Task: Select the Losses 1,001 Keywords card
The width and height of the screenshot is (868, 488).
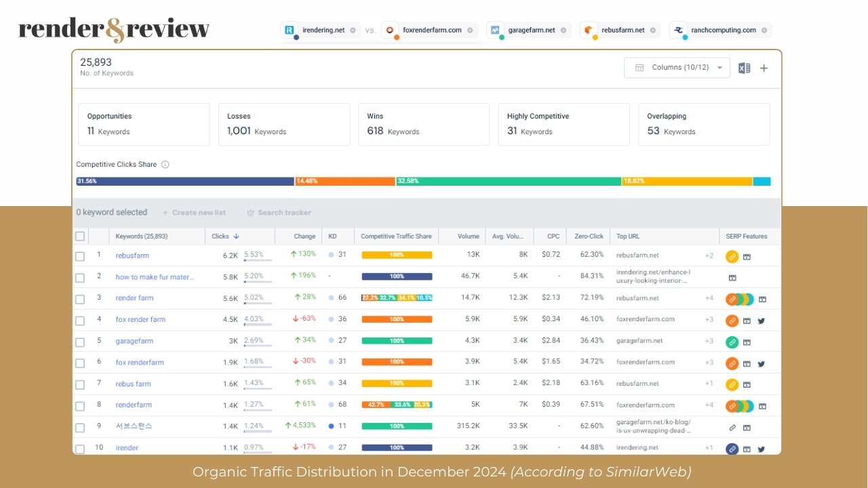Action: [x=284, y=124]
